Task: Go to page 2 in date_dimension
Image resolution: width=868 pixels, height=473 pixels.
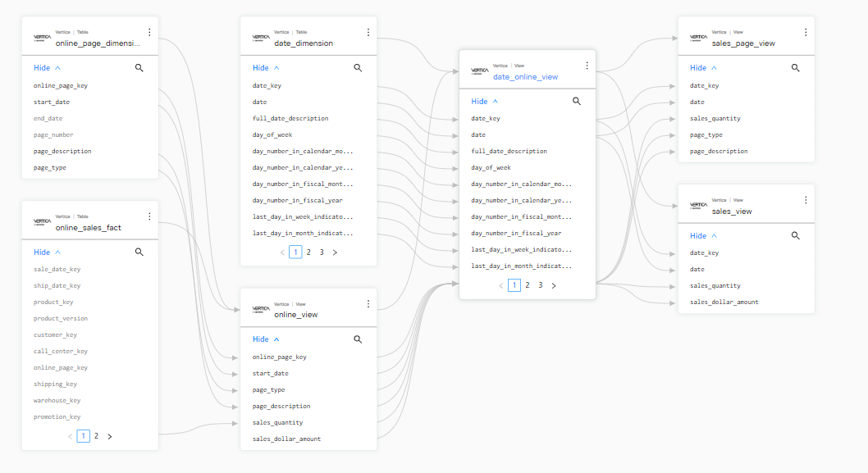Action: 309,252
